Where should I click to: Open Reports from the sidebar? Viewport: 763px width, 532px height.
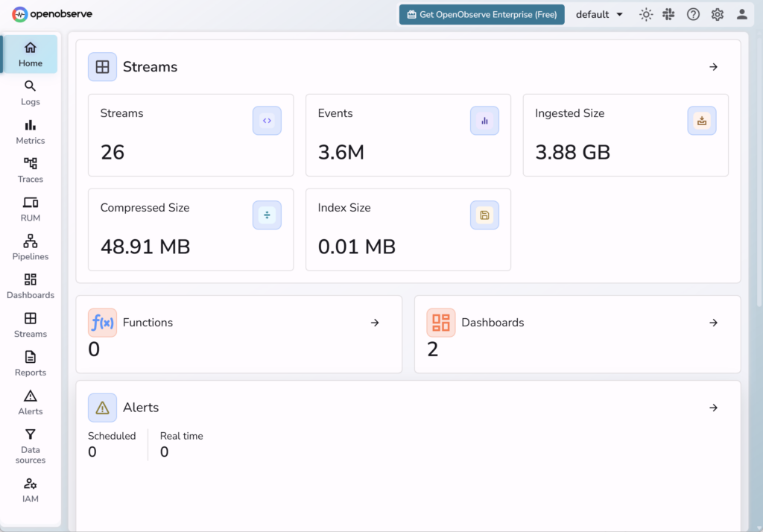tap(31, 364)
